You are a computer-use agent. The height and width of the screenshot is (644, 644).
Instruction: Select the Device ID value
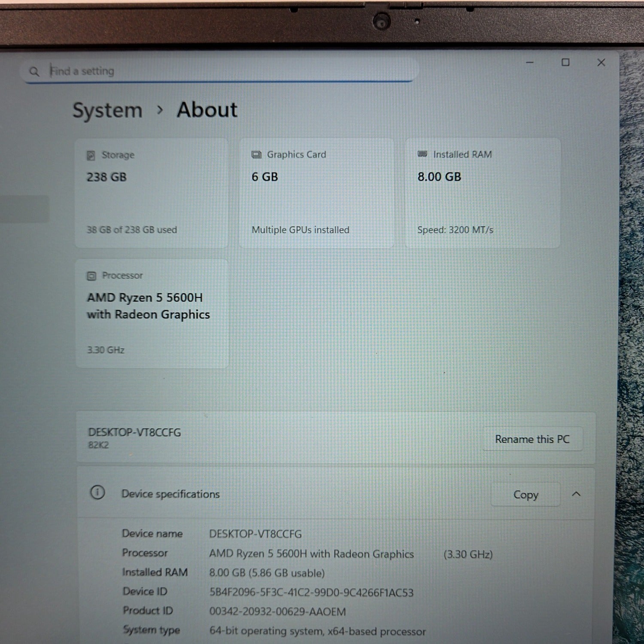pyautogui.click(x=311, y=592)
